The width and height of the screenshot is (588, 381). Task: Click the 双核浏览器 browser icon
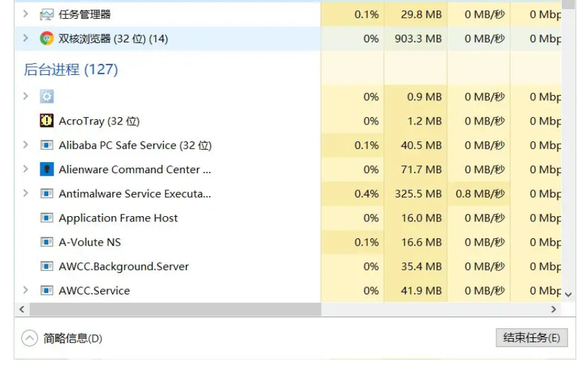coord(46,38)
